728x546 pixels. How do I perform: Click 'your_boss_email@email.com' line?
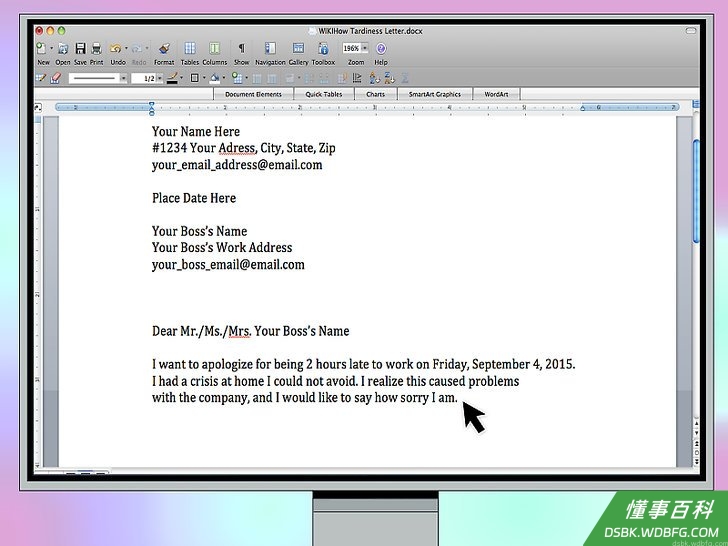coord(228,265)
